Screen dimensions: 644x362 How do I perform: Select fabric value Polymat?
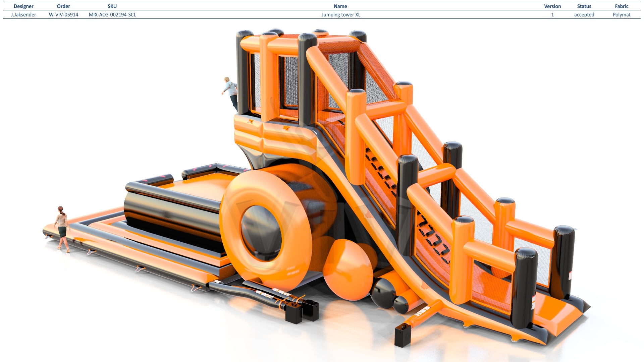point(622,15)
